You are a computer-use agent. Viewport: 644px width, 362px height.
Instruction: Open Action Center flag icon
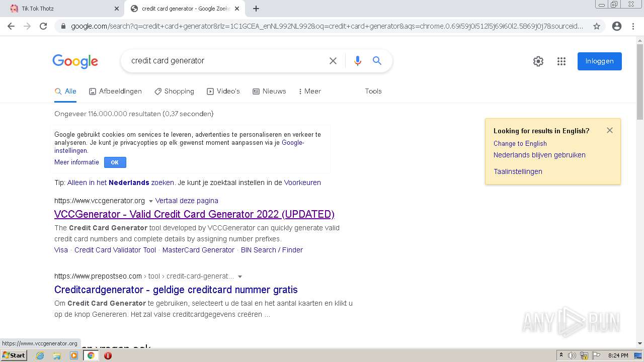pos(596,355)
